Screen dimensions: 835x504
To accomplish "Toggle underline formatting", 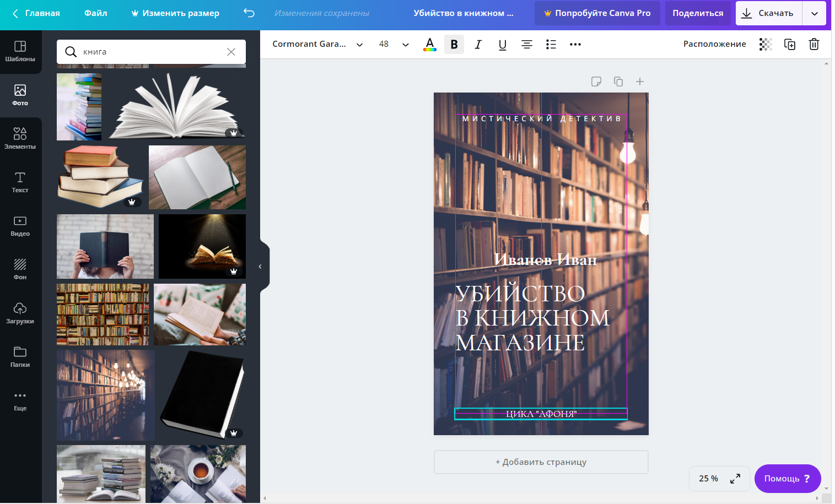I will point(502,44).
